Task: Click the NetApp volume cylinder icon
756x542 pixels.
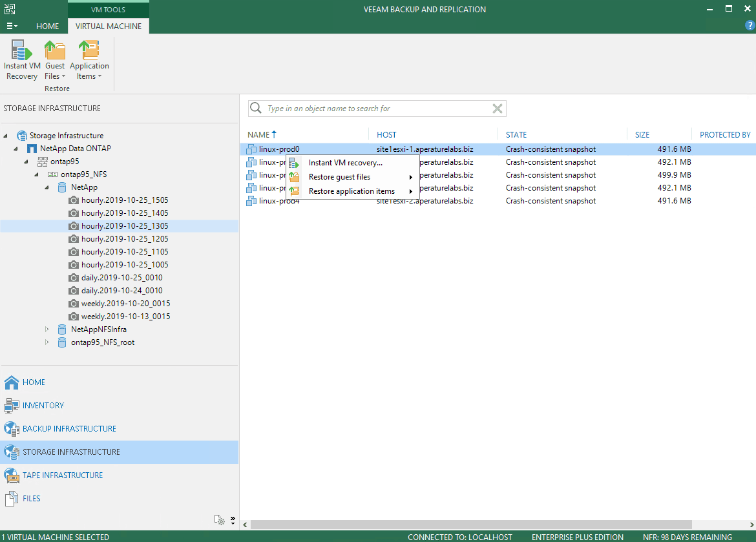Action: click(x=62, y=187)
